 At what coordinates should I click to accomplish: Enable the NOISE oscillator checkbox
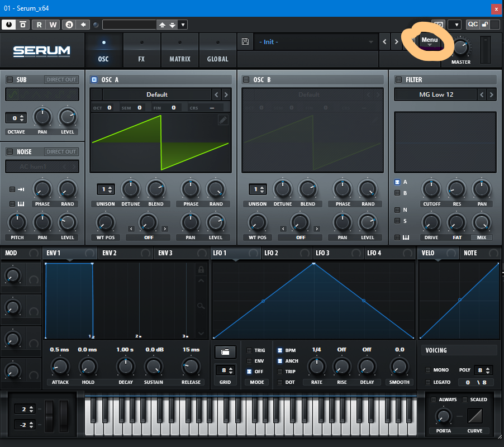click(10, 151)
